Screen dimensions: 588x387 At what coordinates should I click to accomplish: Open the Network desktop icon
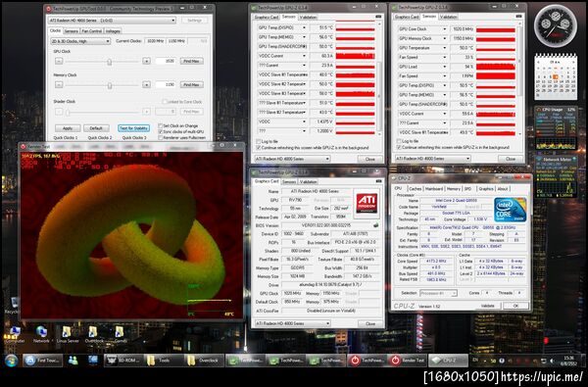[41, 334]
